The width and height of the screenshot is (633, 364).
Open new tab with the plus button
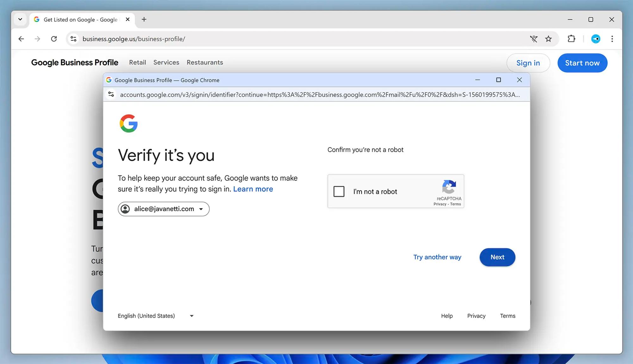144,19
